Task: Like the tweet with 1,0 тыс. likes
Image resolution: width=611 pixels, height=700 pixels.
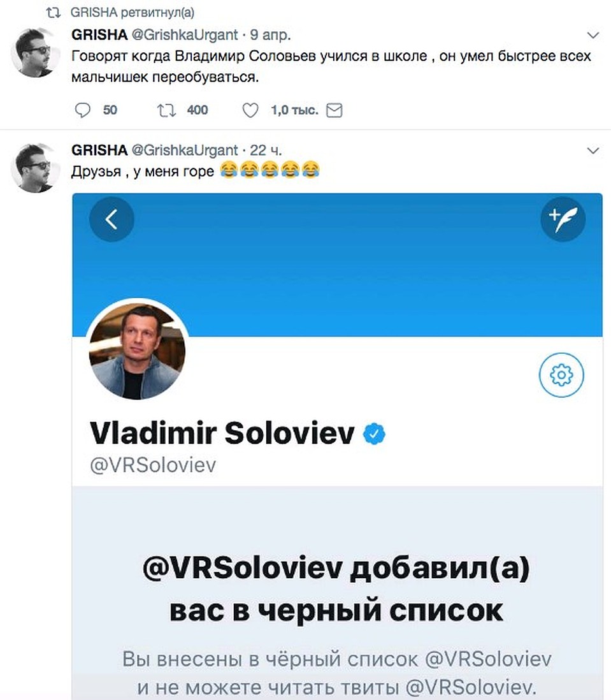Action: 250,110
